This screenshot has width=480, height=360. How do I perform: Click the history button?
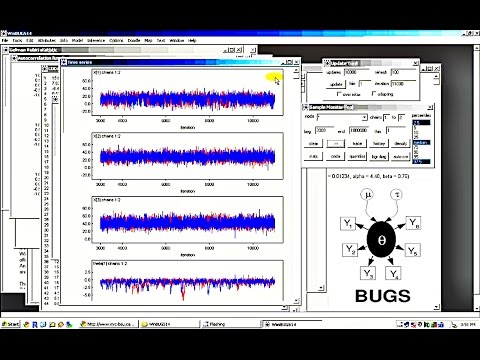tap(379, 144)
